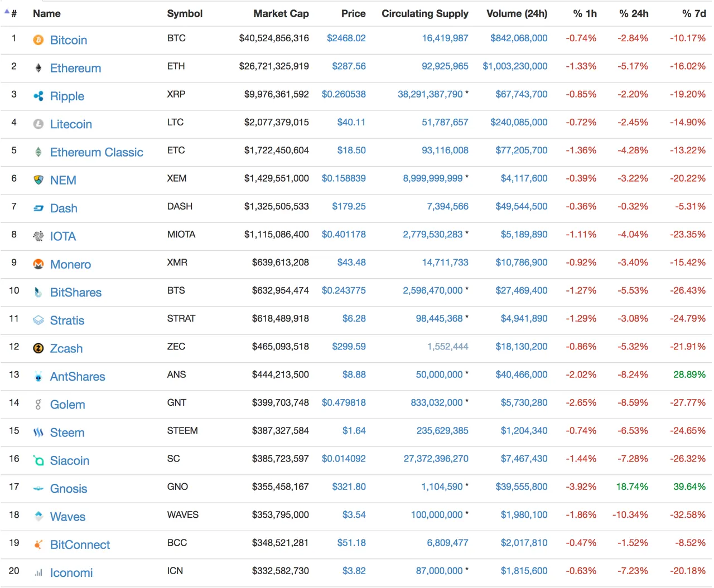Screen dimensions: 714x588
Task: Click Siacoin circulating supply 27,372,396,270
Action: [436, 459]
